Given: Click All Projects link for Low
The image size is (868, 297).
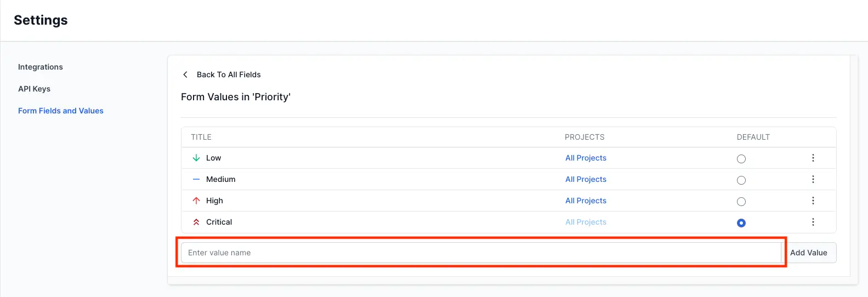Looking at the screenshot, I should coord(586,158).
